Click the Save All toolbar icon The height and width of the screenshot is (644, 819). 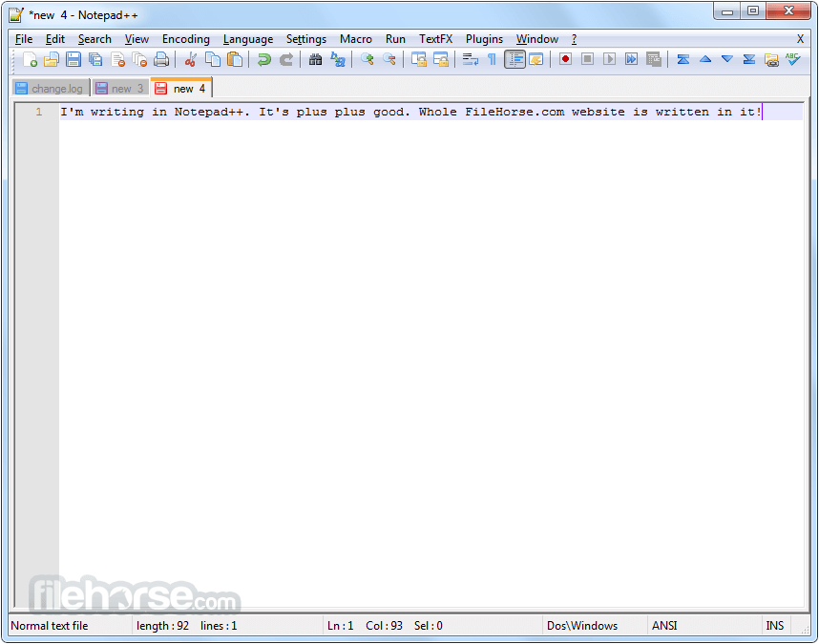(x=95, y=59)
